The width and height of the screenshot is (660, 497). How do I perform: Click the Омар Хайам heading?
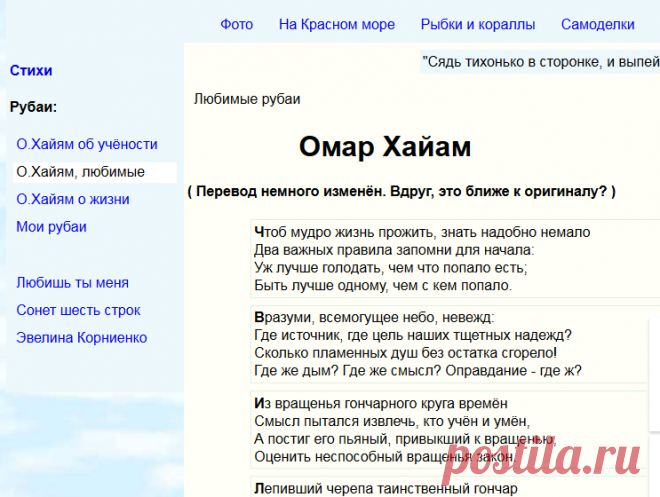point(385,146)
